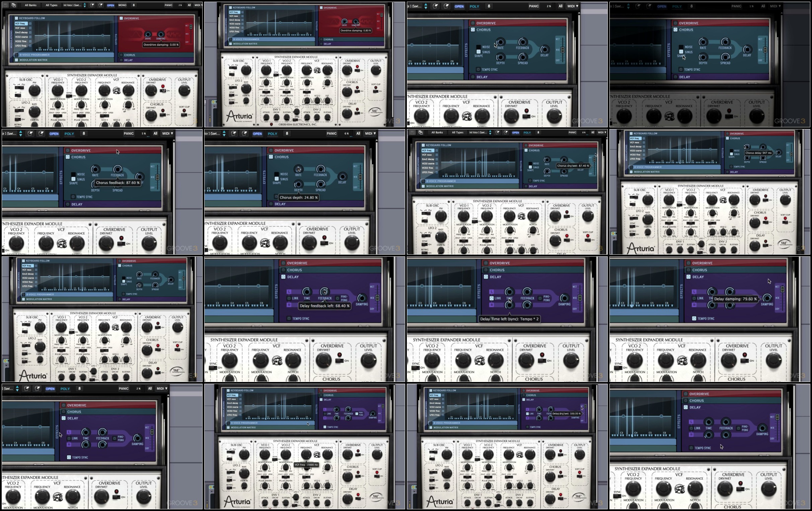Expand DELAY header in Overdrive damping 0.80% frame
The width and height of the screenshot is (812, 511).
[x=351, y=44]
